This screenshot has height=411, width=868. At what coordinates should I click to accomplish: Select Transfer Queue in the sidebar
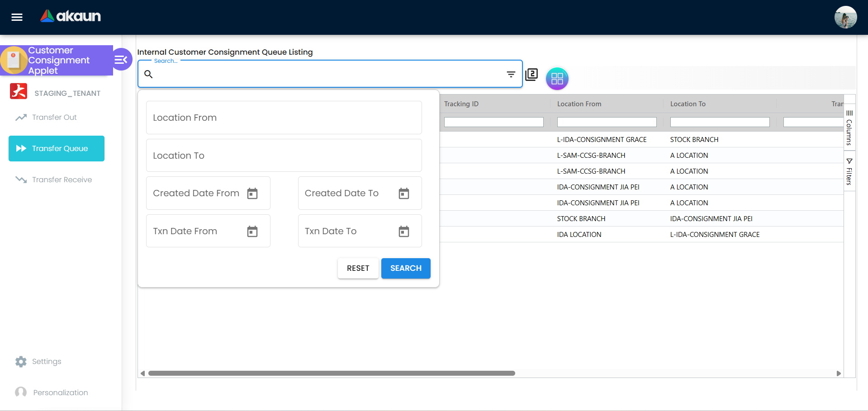[56, 148]
